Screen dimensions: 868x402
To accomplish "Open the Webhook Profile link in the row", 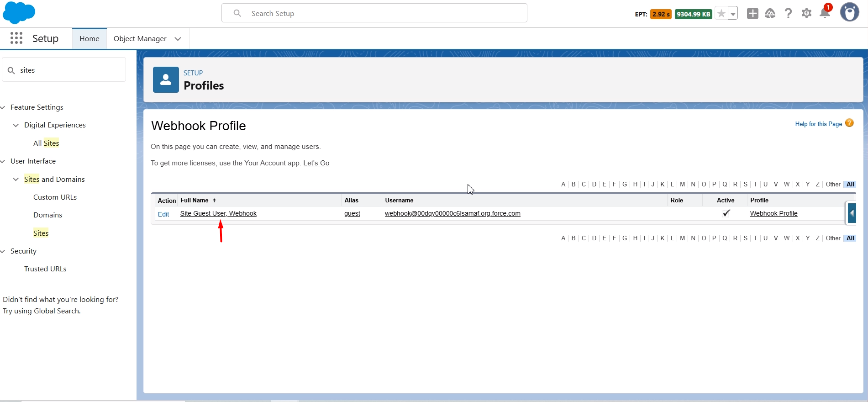I will tap(773, 213).
